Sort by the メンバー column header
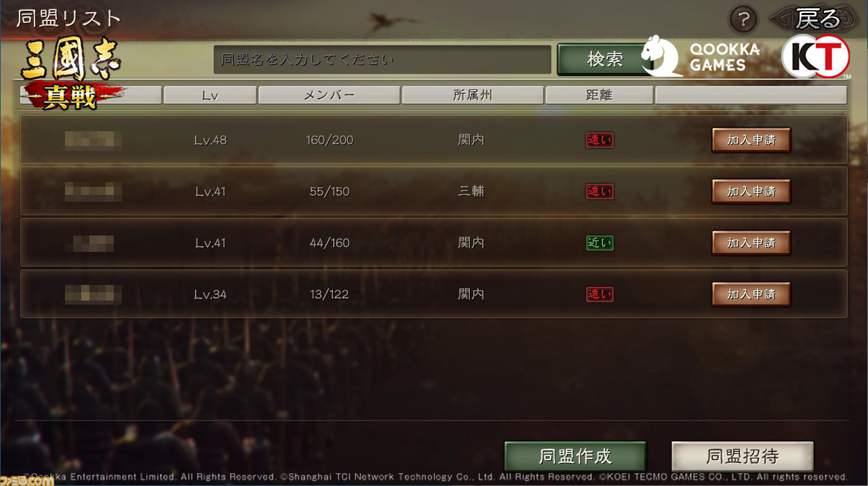This screenshot has width=868, height=486. click(329, 96)
